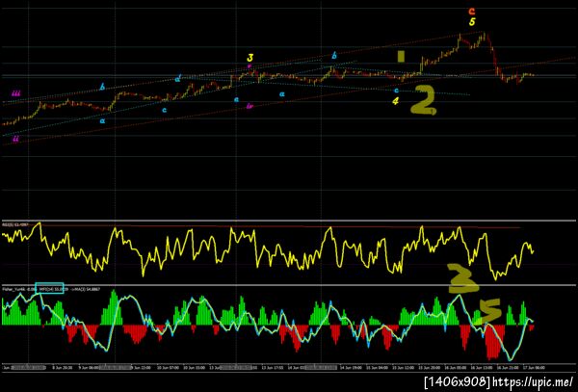Select the magenta ii wave label
This screenshot has width=578, height=392.
tap(15, 139)
